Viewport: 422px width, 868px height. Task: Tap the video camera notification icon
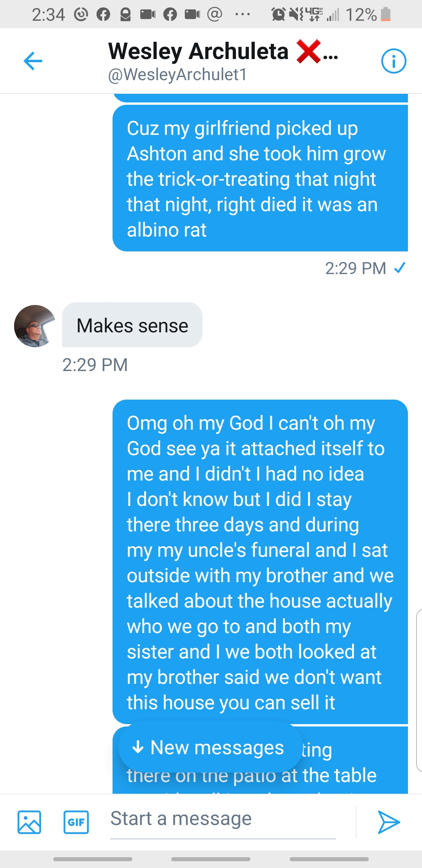[148, 14]
